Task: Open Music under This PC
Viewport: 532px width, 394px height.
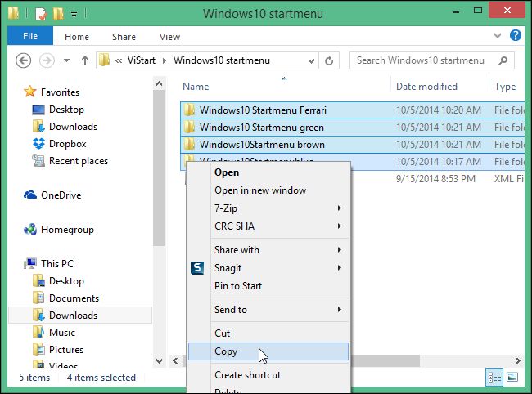Action: [x=54, y=333]
